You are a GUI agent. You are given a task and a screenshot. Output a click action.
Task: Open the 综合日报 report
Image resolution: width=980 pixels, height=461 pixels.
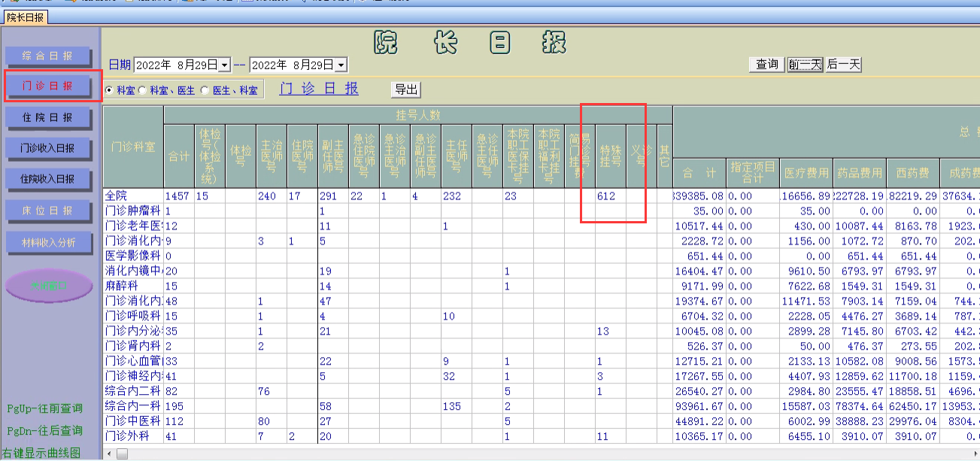[x=48, y=56]
